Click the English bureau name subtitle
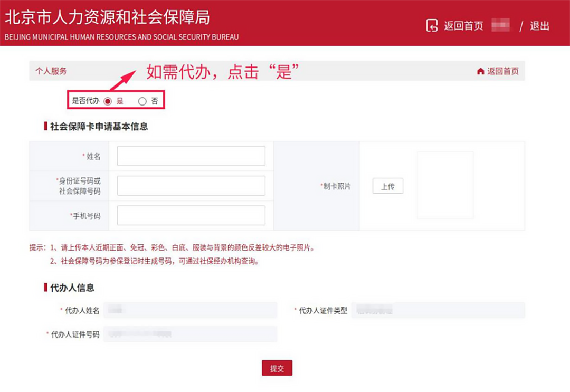Screen dimensions: 570x392 point(121,37)
